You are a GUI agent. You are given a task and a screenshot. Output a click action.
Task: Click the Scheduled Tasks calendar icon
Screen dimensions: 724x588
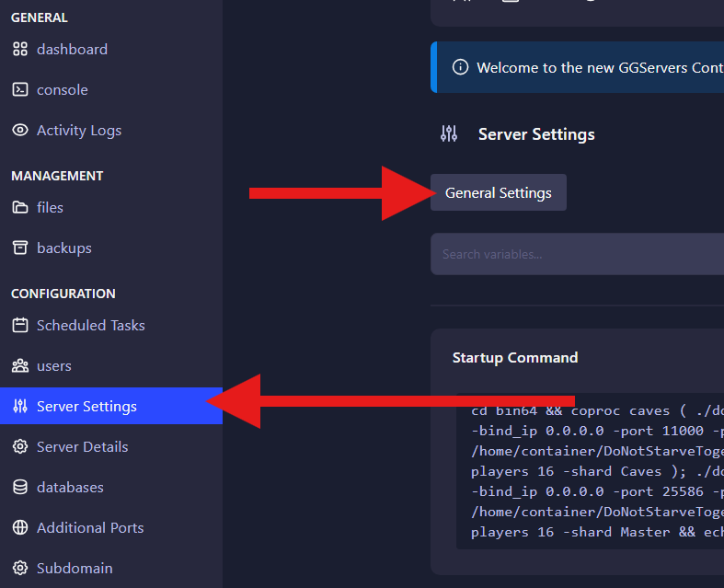click(19, 326)
